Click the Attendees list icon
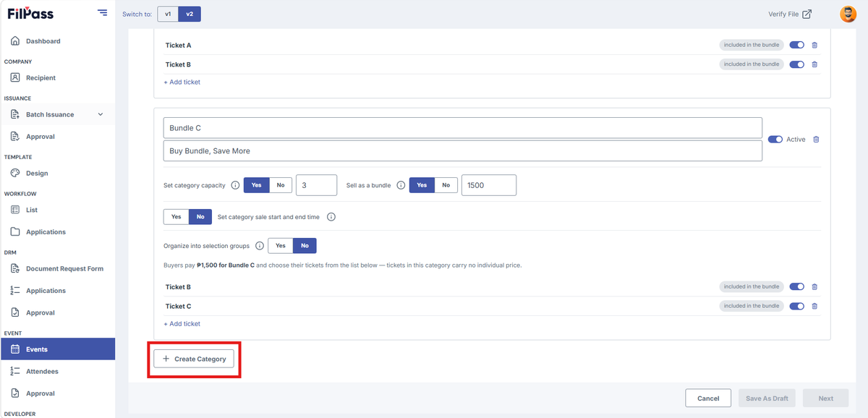Viewport: 868px width, 418px height. pos(15,371)
